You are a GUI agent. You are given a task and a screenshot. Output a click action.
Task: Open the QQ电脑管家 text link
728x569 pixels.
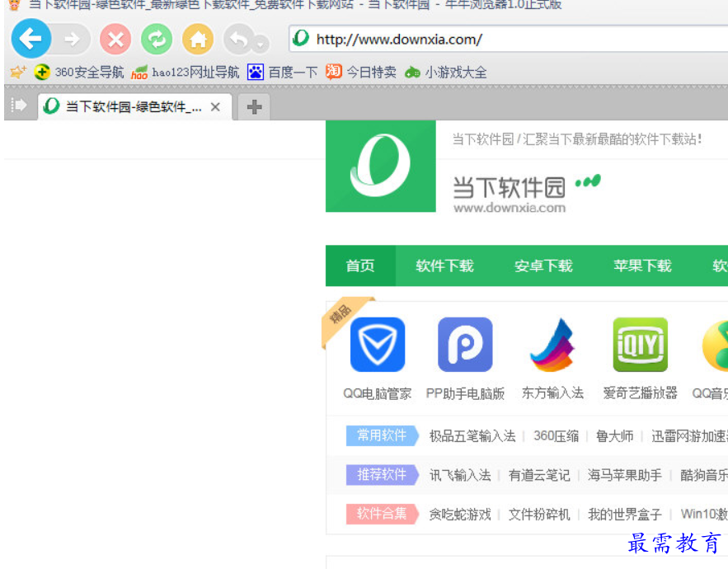point(378,393)
